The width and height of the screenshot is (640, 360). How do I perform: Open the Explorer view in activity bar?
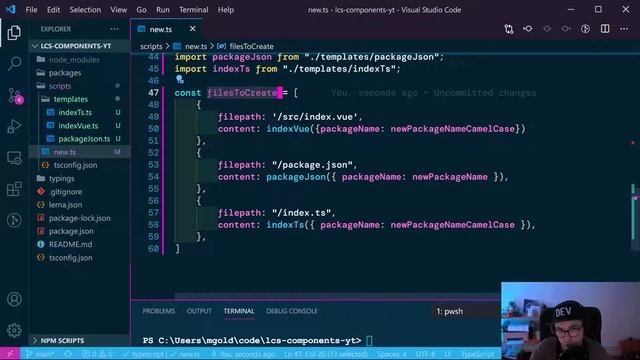[x=14, y=33]
